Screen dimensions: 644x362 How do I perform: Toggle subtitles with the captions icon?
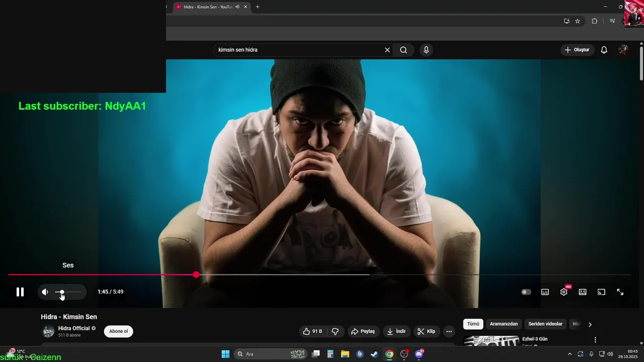point(545,292)
